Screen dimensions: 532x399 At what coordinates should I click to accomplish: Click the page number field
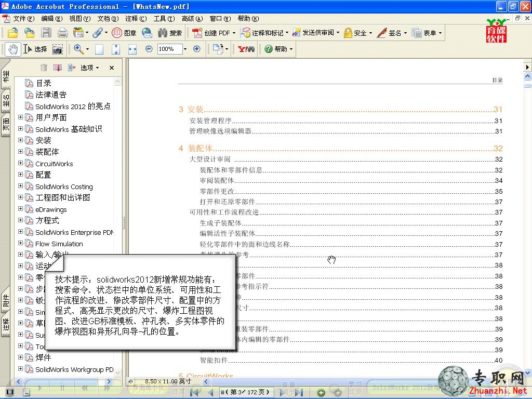click(x=247, y=392)
